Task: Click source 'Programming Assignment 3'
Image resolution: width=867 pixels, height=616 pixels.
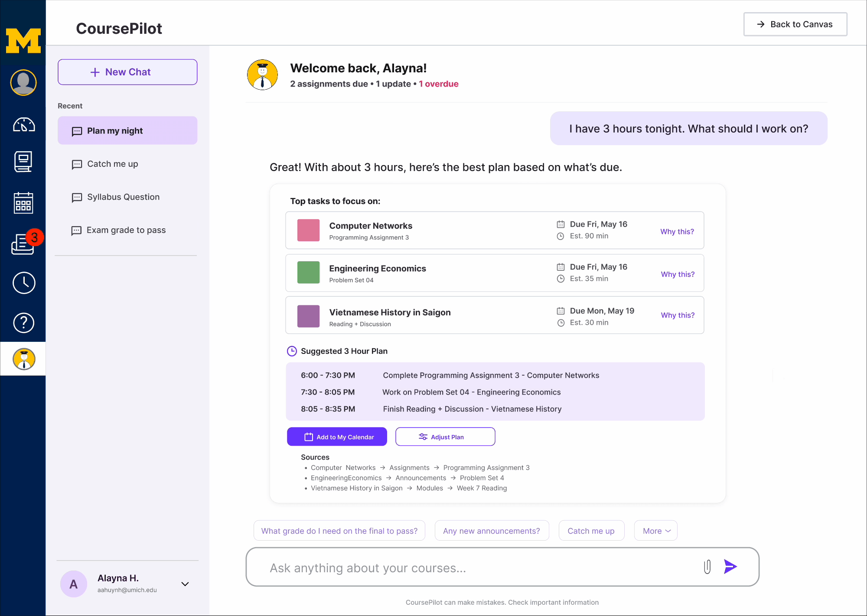Action: pyautogui.click(x=486, y=467)
